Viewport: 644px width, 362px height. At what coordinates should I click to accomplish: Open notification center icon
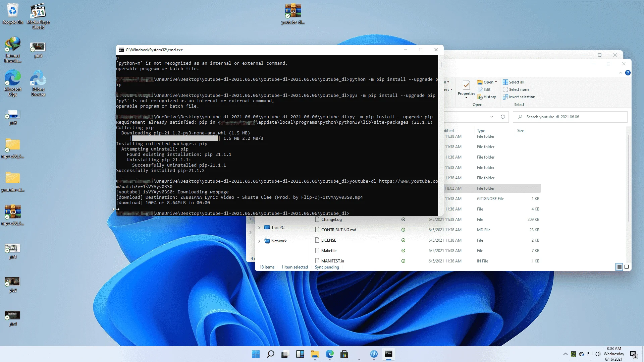[633, 354]
